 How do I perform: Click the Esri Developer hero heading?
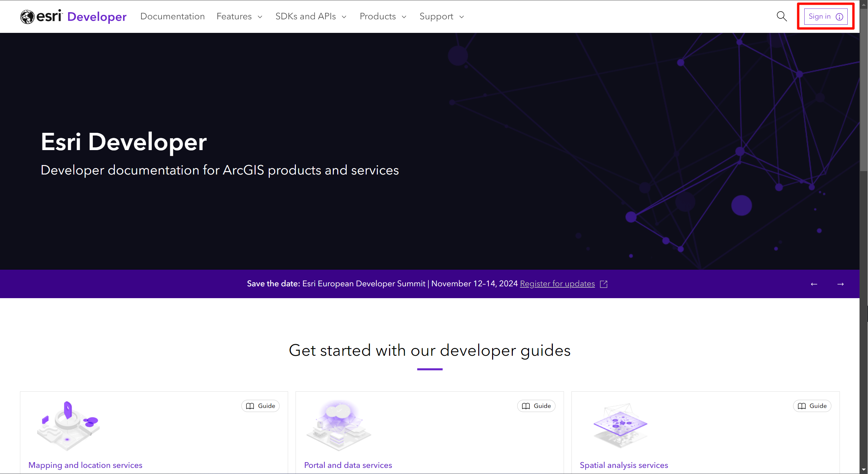tap(124, 142)
